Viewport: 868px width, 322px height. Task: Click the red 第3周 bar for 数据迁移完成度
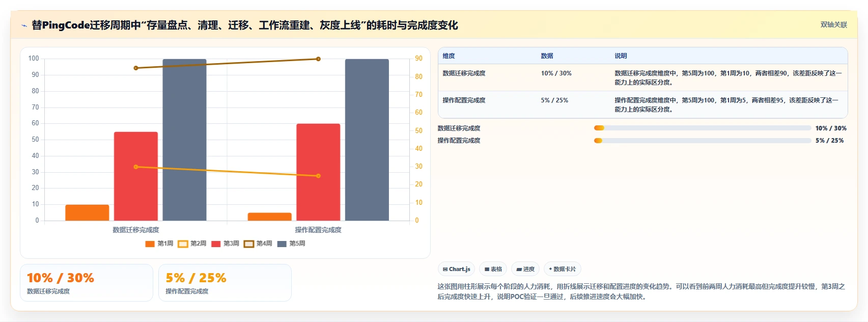(136, 176)
